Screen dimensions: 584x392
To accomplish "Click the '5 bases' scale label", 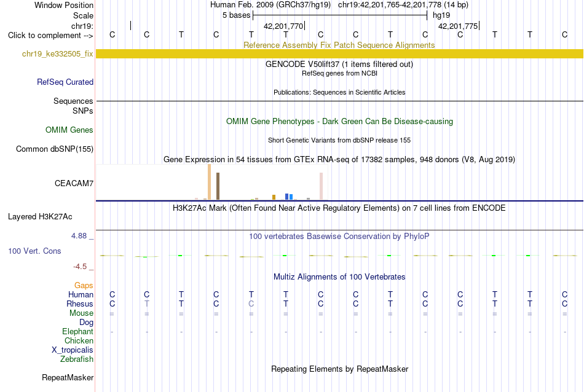I will click(x=236, y=15).
